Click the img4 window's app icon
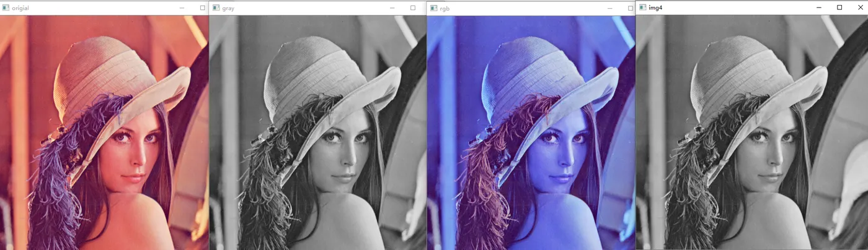 [642, 7]
